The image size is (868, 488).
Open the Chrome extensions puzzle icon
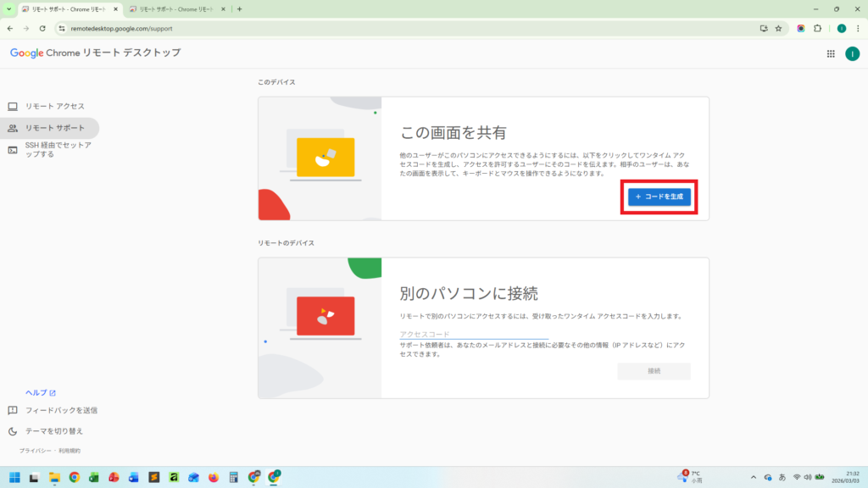click(x=817, y=28)
